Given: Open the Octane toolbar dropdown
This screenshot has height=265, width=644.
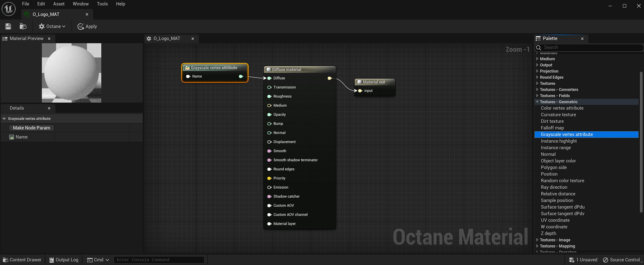Looking at the screenshot, I should point(52,26).
